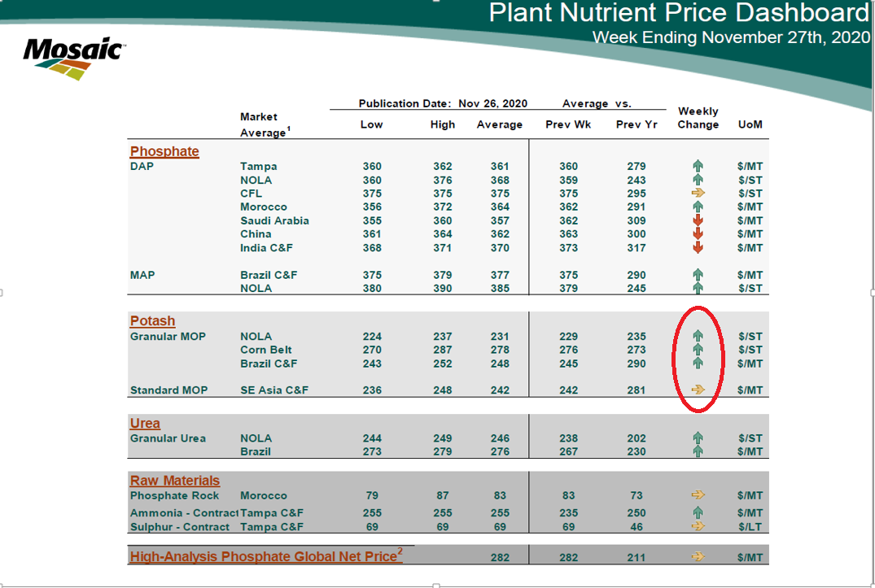Click the sideways arrow in Global Net Price row
Viewport: 875px width, 588px height.
pos(698,556)
